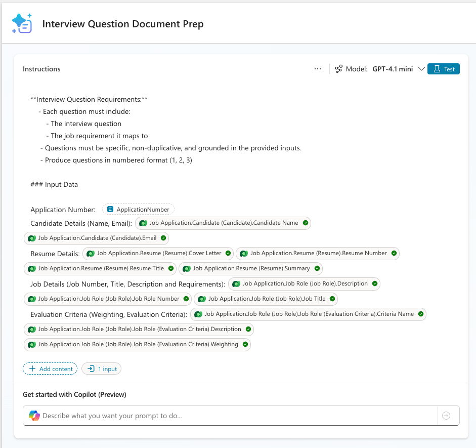476x448 pixels.
Task: Expand the GPT-4.1 mini model dropdown
Action: pos(421,69)
